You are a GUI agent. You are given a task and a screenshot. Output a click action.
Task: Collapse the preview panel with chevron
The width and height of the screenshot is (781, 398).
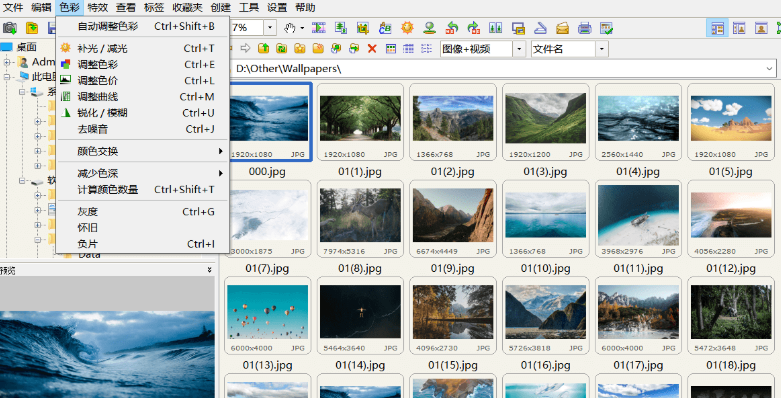(210, 270)
